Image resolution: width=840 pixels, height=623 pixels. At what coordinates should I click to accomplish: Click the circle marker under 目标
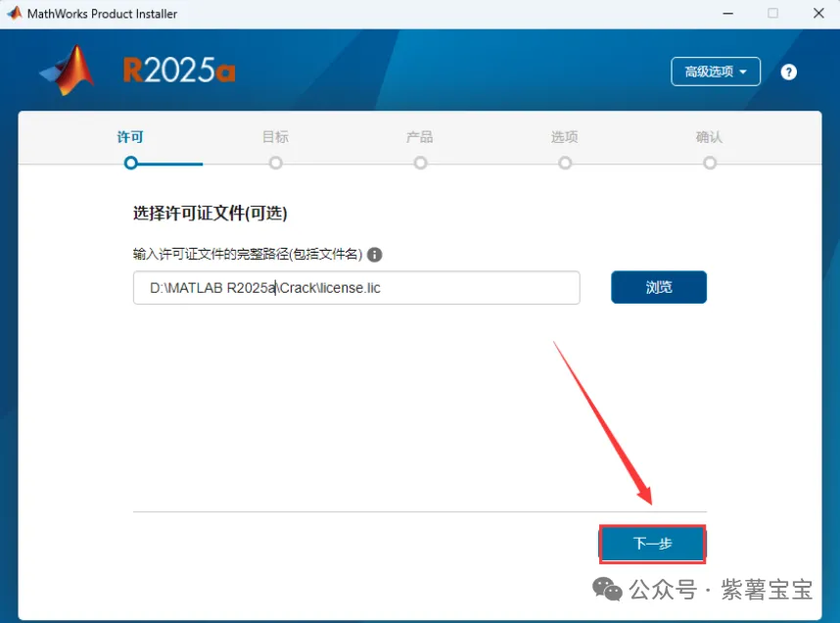click(275, 163)
